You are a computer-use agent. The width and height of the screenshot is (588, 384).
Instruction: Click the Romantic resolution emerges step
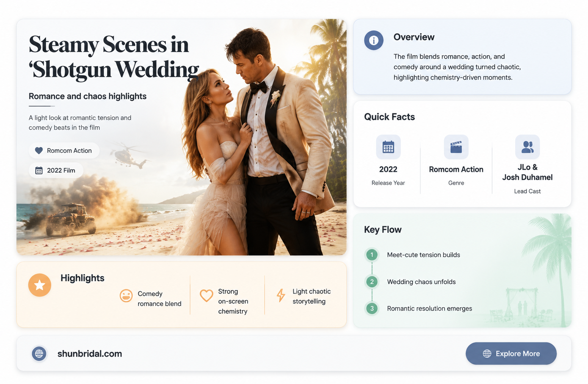click(x=430, y=309)
